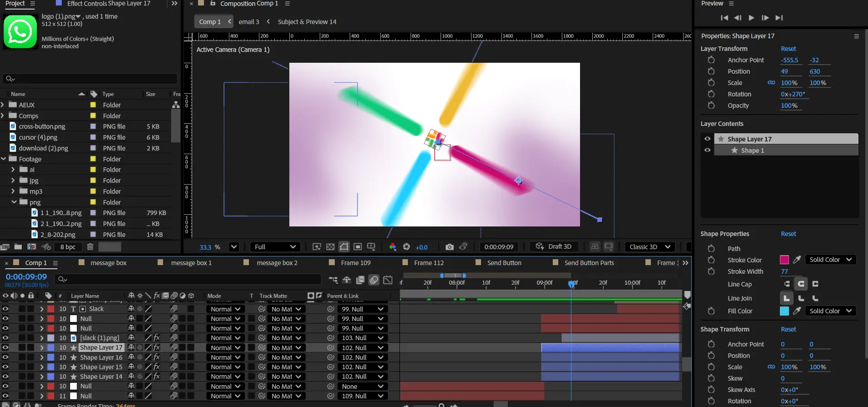Jump to last frame in Preview panel
This screenshot has width=868, height=407.
779,18
